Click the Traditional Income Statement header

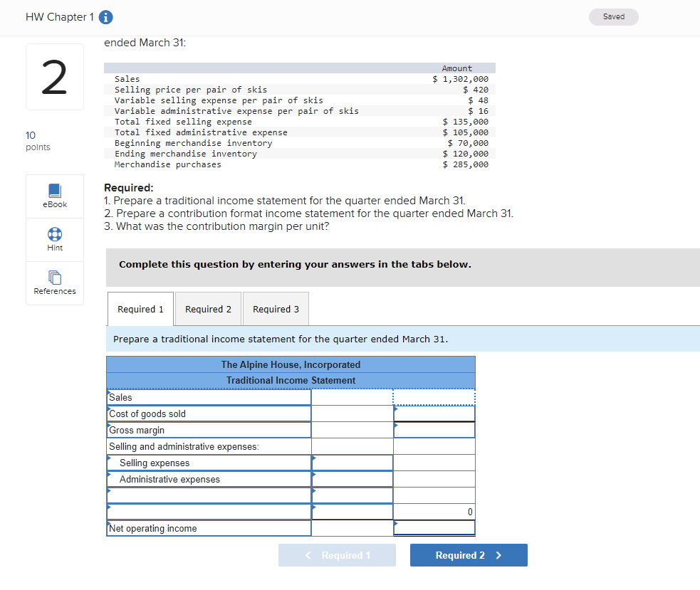pos(291,380)
